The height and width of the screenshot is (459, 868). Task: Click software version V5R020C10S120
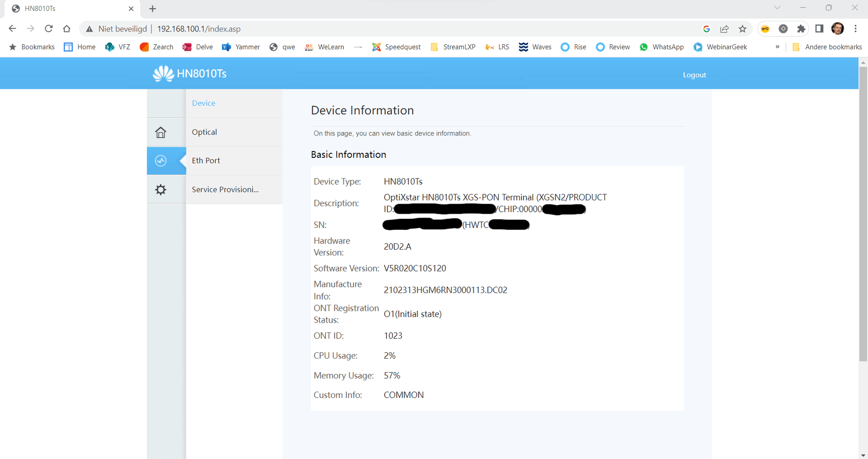(x=415, y=268)
